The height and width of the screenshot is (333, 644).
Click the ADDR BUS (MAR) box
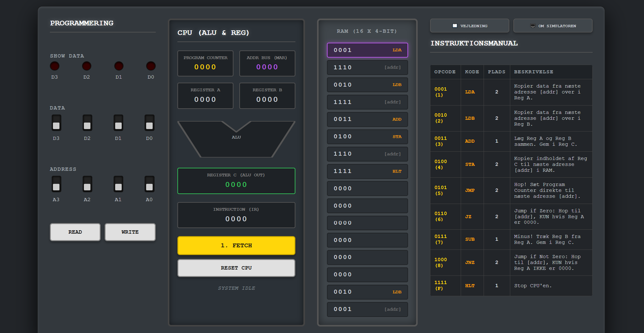(267, 63)
